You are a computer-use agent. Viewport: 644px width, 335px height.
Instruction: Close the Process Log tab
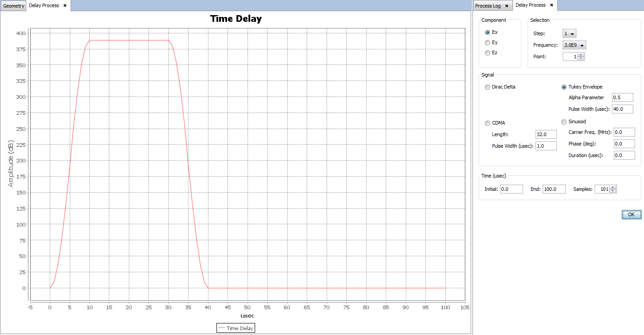pyautogui.click(x=507, y=6)
